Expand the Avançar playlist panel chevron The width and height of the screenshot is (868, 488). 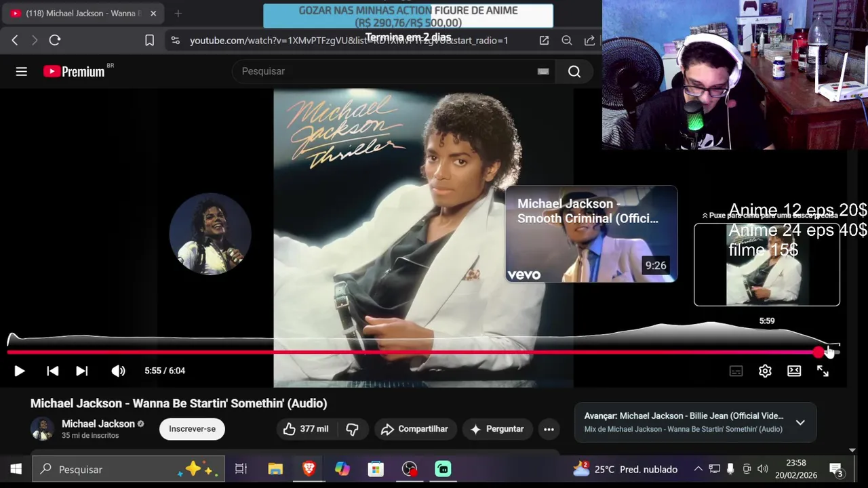800,422
